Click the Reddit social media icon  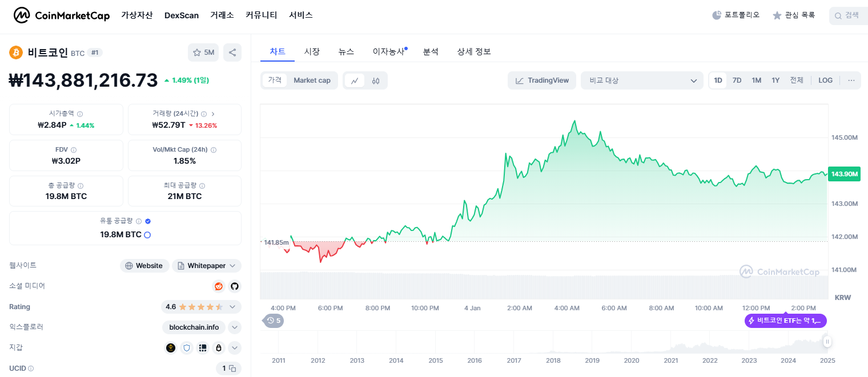point(219,286)
